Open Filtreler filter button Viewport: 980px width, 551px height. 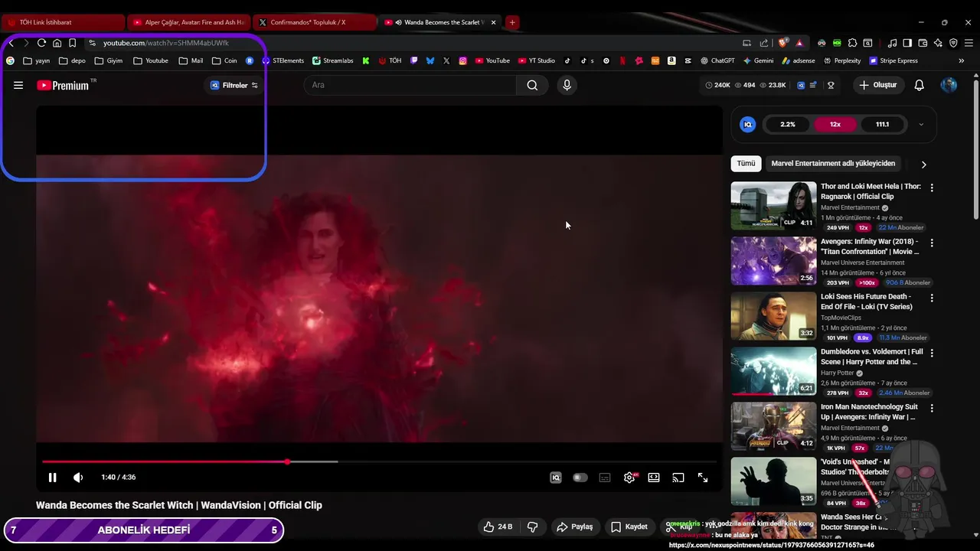(234, 85)
